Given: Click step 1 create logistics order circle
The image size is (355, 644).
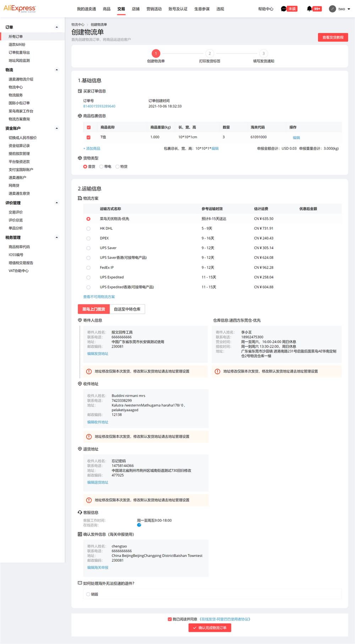Looking at the screenshot, I should pos(156,54).
